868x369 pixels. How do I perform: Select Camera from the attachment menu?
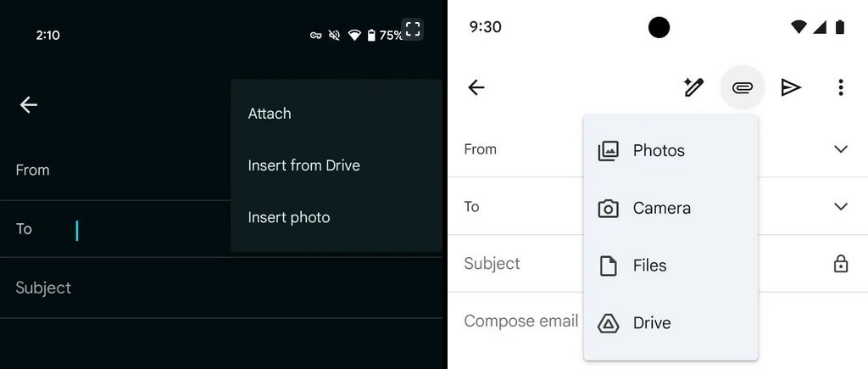click(x=661, y=208)
